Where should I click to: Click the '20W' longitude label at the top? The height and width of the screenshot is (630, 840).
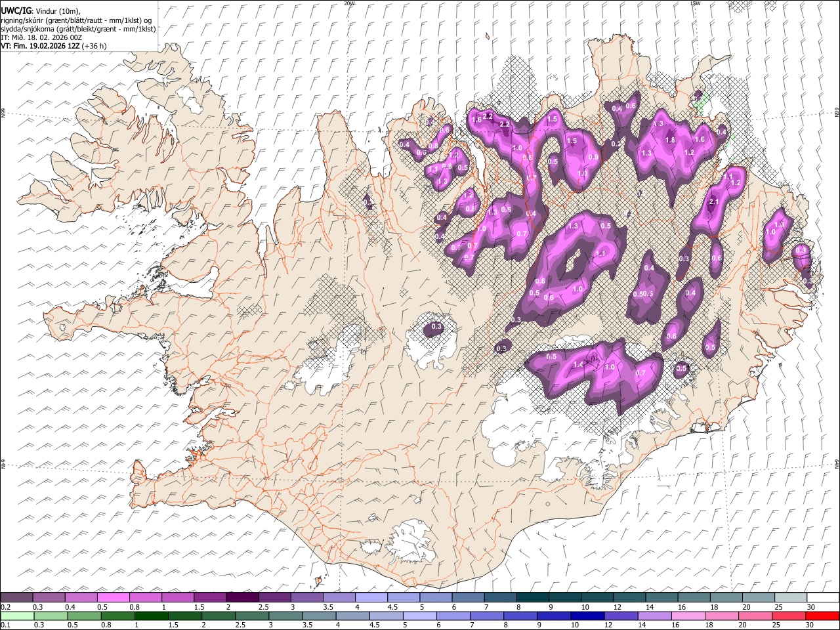click(x=349, y=3)
